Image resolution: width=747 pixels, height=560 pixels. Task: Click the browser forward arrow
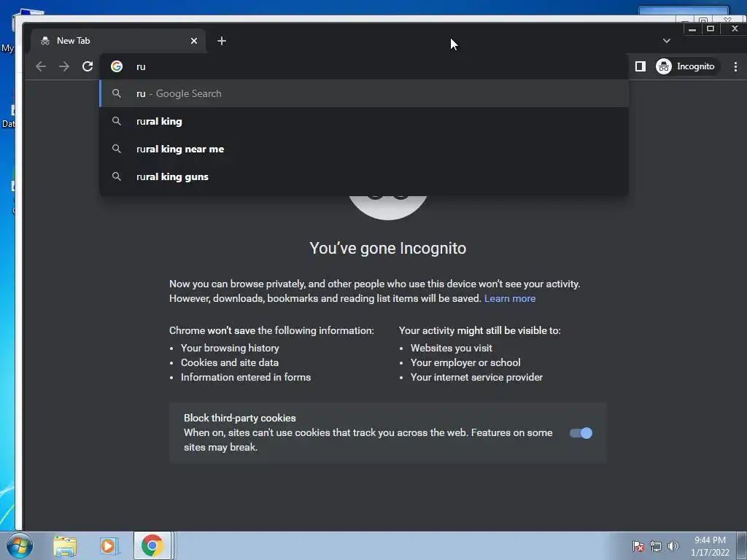[x=64, y=66]
